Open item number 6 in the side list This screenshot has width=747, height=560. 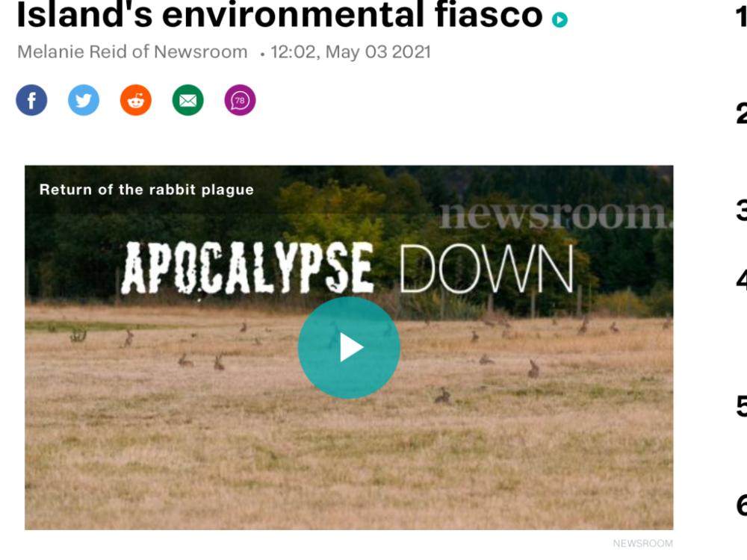click(x=741, y=505)
